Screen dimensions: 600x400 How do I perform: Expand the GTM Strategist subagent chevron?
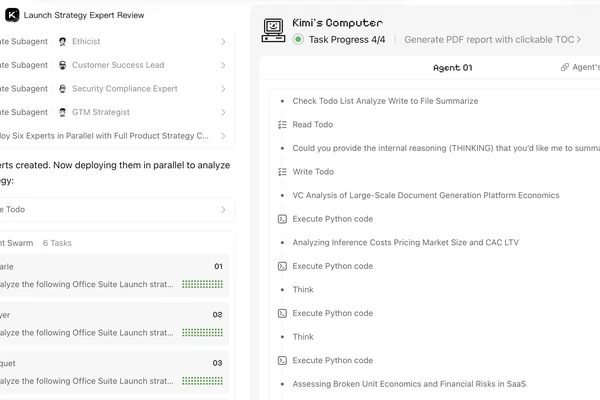[x=223, y=113]
